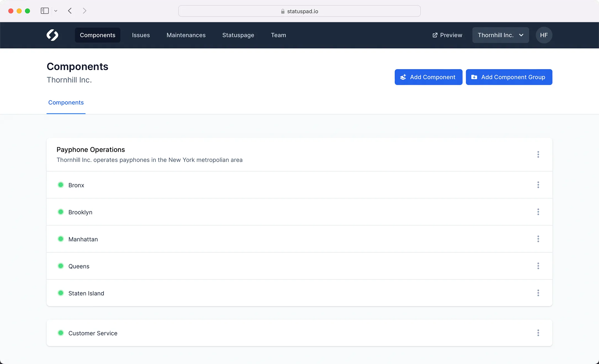The height and width of the screenshot is (364, 599).
Task: Toggle status indicator for Brooklyn
Action: coord(60,212)
